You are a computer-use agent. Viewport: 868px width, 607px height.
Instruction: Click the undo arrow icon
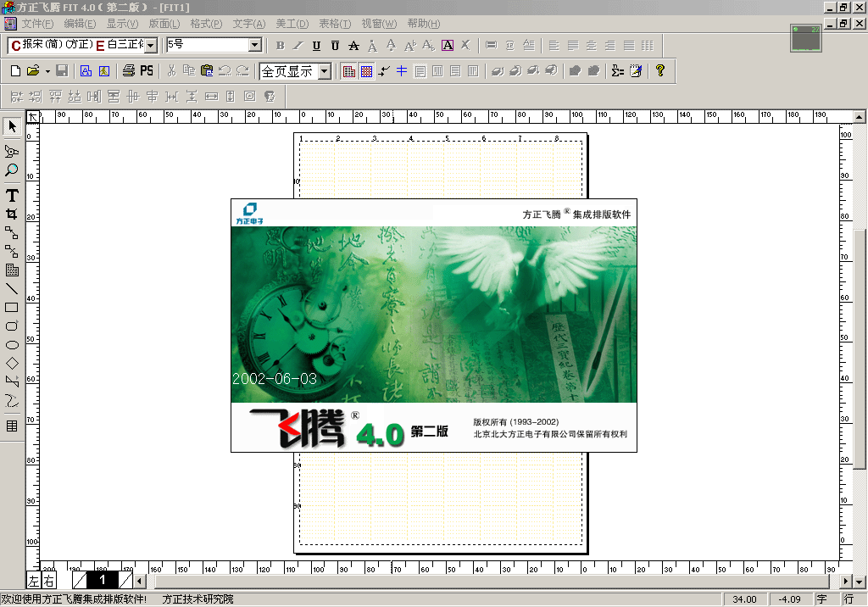(225, 71)
